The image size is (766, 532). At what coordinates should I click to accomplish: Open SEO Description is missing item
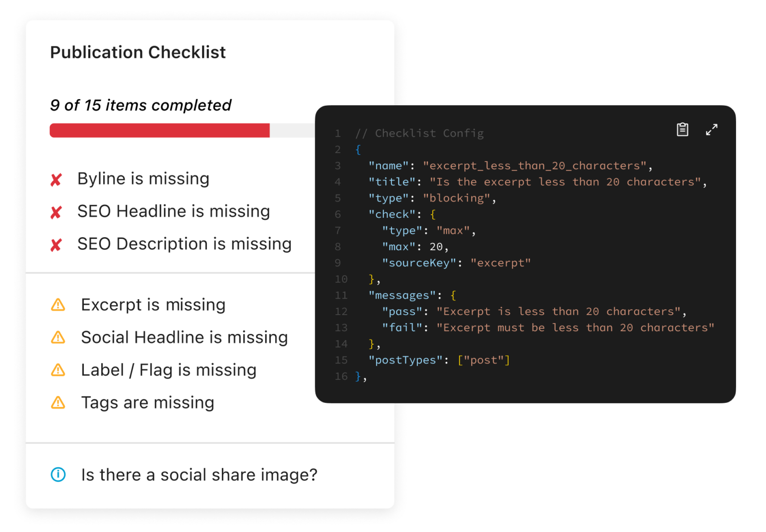point(184,244)
